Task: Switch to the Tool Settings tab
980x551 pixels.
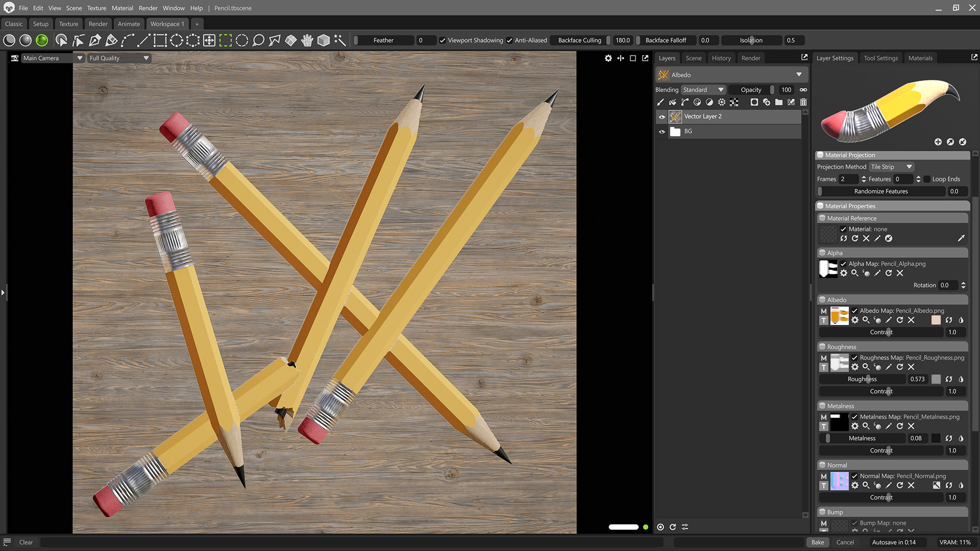Action: [880, 58]
